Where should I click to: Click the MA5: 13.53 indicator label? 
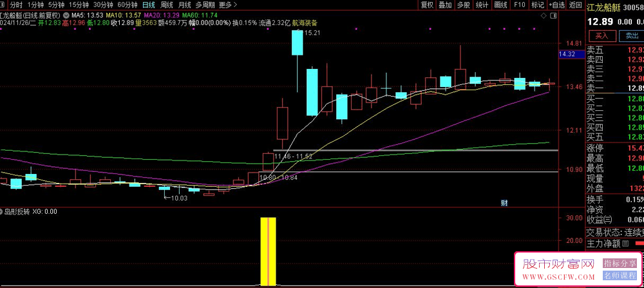click(x=88, y=15)
